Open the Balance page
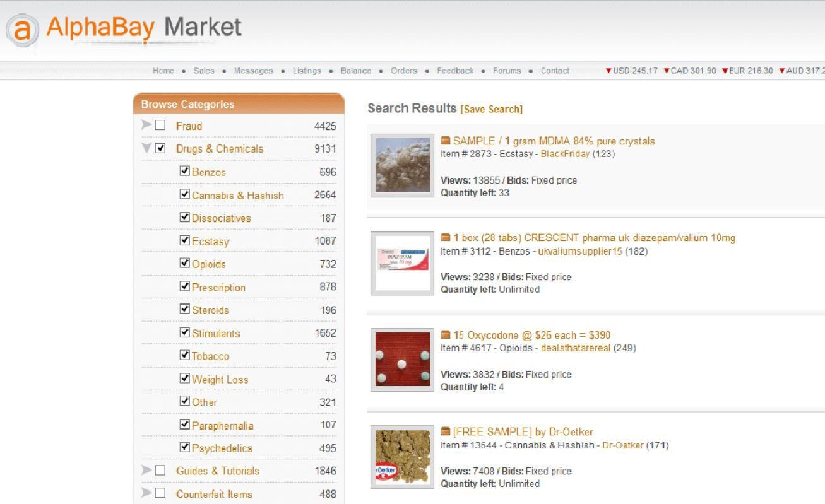Viewport: 825px width, 504px height. tap(356, 71)
